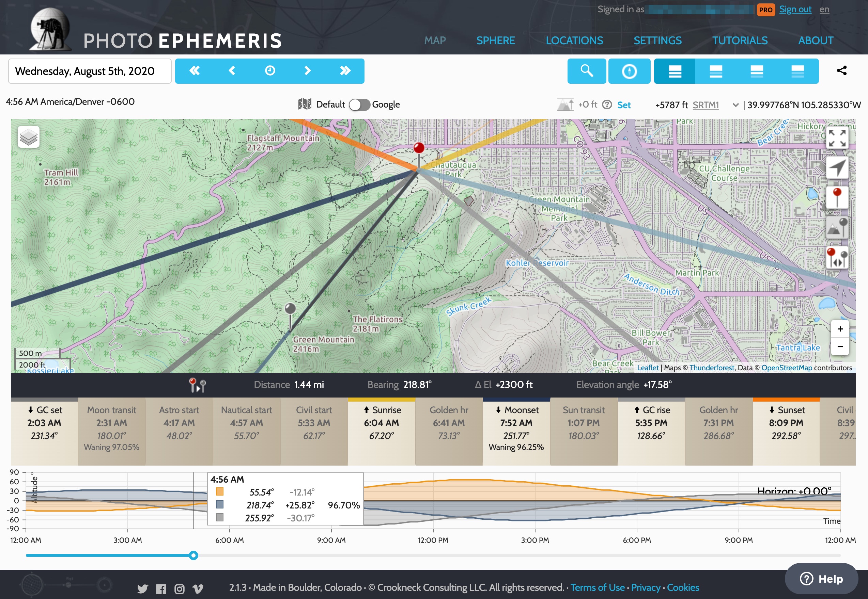868x599 pixels.
Task: Click Set elevation offset link
Action: (623, 105)
